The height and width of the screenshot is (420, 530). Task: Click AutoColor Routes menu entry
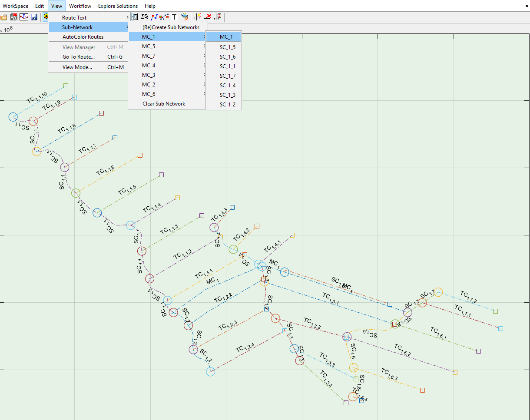(x=83, y=37)
